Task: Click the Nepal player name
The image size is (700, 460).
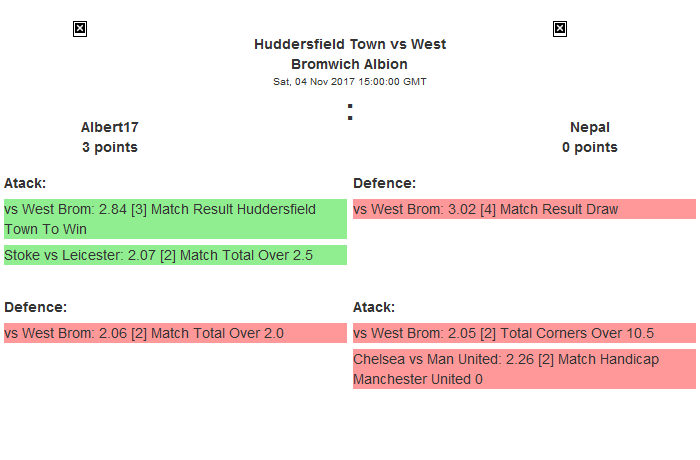Action: point(589,127)
